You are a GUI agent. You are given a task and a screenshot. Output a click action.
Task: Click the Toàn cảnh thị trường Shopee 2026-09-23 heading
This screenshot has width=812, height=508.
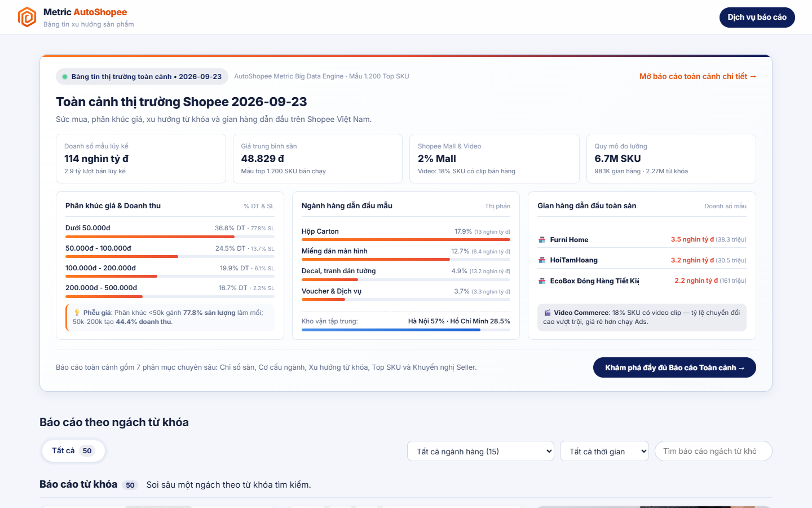182,102
